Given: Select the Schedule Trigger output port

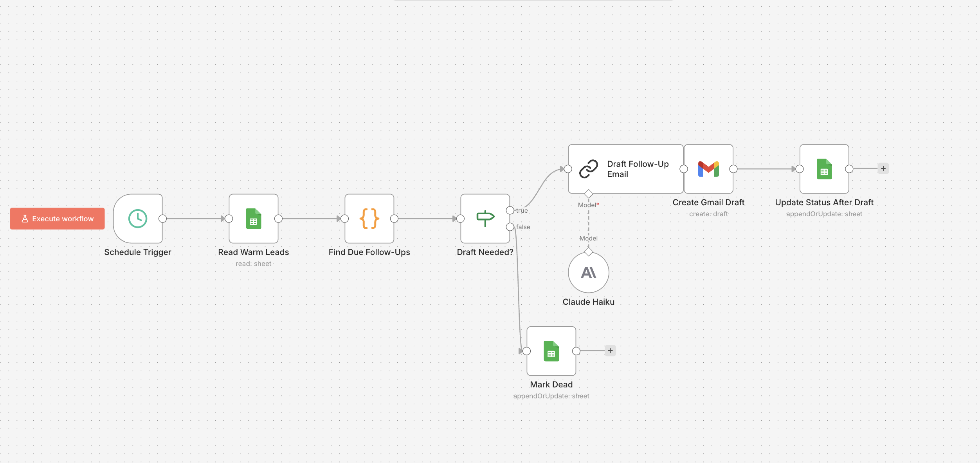Looking at the screenshot, I should (x=162, y=219).
